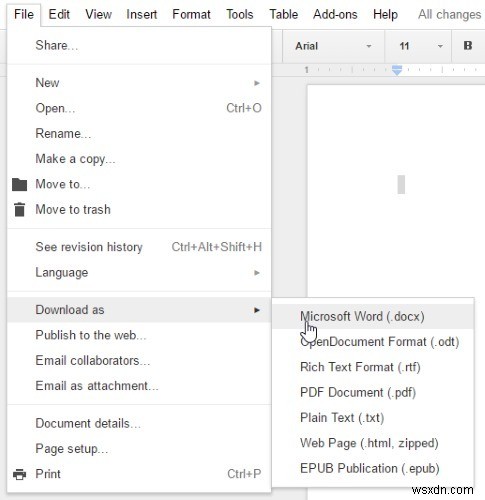Choose Email as attachment...
This screenshot has width=485, height=500.
139,386
